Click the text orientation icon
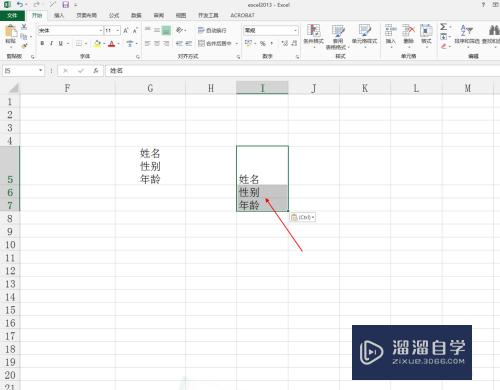 point(179,30)
